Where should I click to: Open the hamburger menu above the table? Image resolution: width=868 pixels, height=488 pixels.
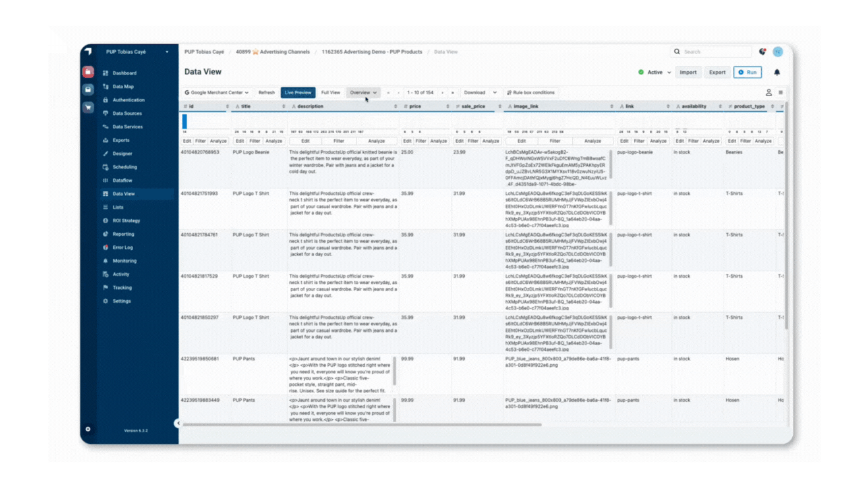tap(781, 93)
